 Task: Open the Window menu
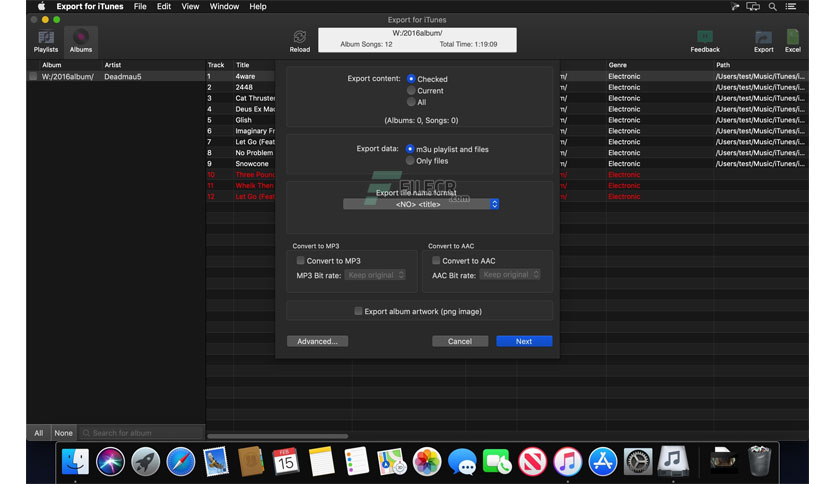[224, 6]
